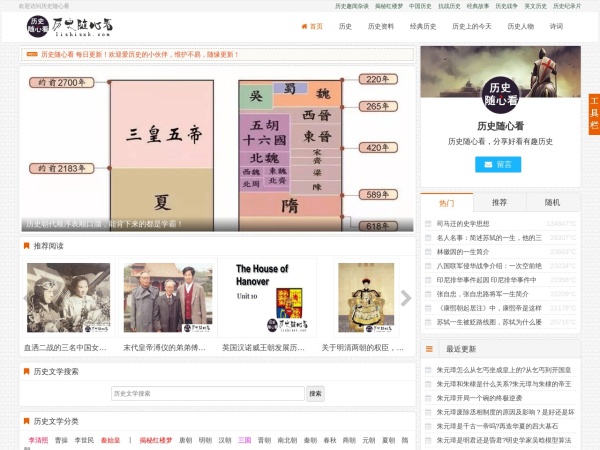Click the 历史战争 top link
600x450 pixels.
click(507, 6)
